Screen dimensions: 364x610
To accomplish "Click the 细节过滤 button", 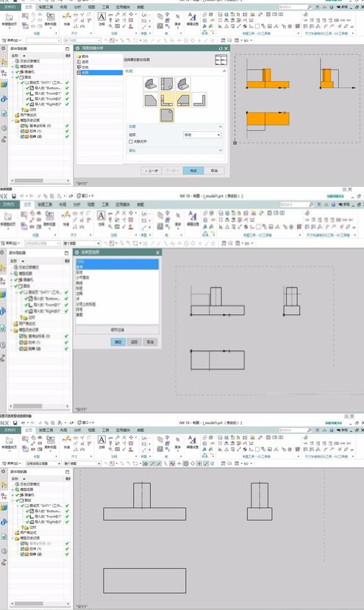I will coord(118,330).
